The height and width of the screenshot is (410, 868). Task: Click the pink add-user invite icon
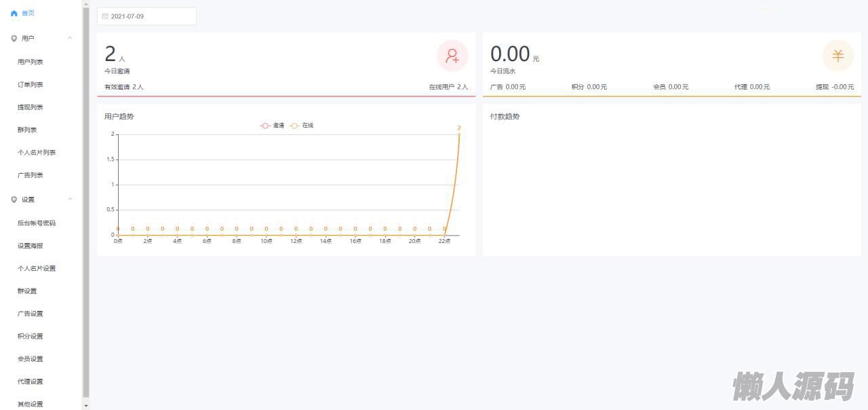click(x=452, y=56)
